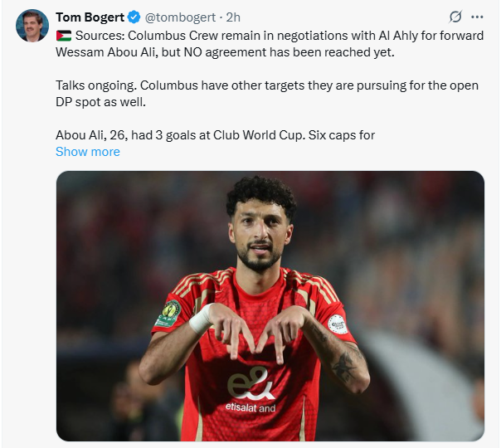Open the @tombogert handle link
The height and width of the screenshot is (448, 501).
coord(180,17)
